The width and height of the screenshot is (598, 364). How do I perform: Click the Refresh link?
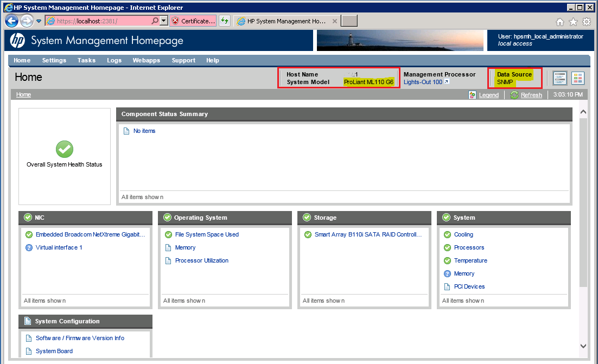pos(531,95)
